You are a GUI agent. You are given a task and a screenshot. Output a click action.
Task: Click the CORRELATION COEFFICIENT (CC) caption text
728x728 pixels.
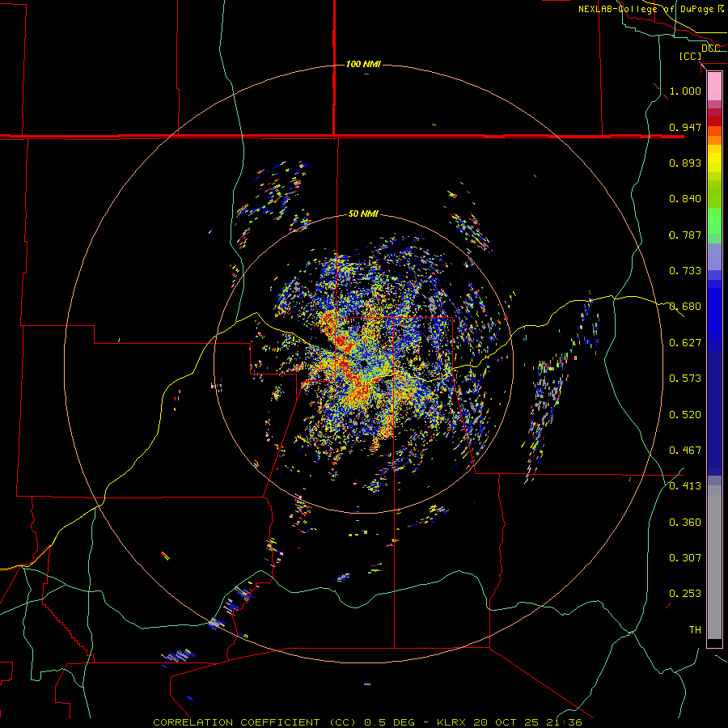tap(255, 722)
